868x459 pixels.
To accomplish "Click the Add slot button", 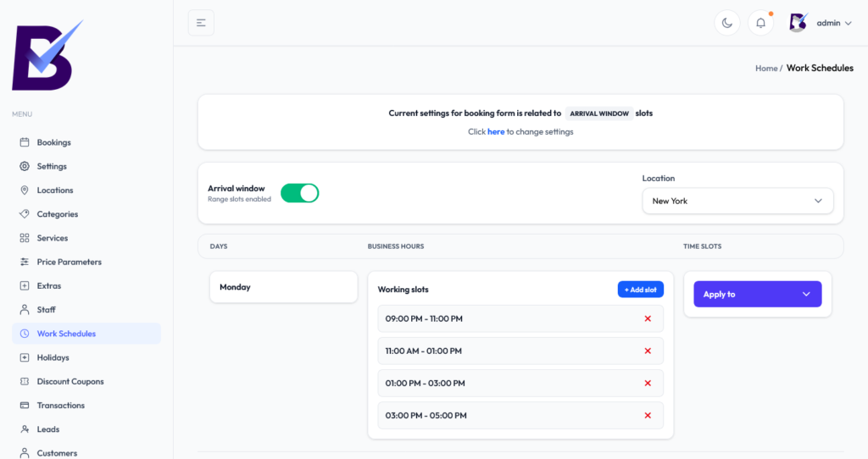I will click(640, 290).
